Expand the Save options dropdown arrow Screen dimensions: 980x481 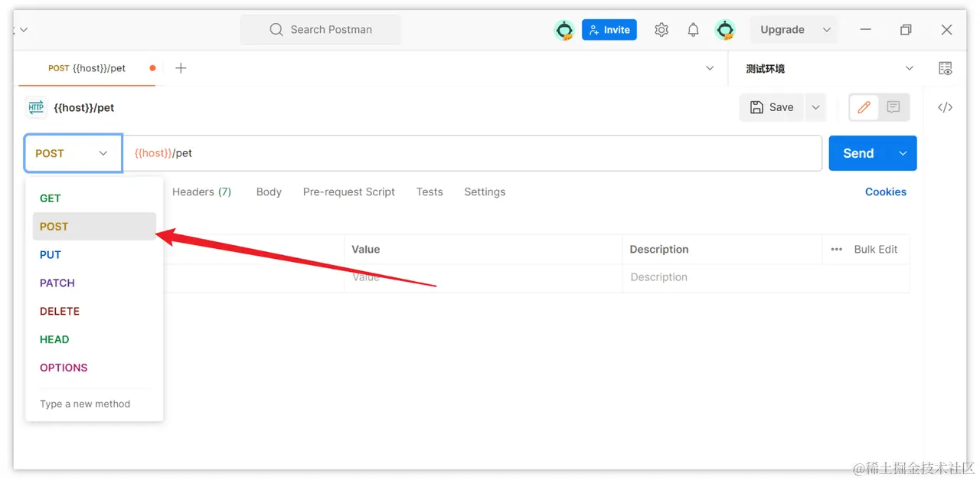click(815, 107)
